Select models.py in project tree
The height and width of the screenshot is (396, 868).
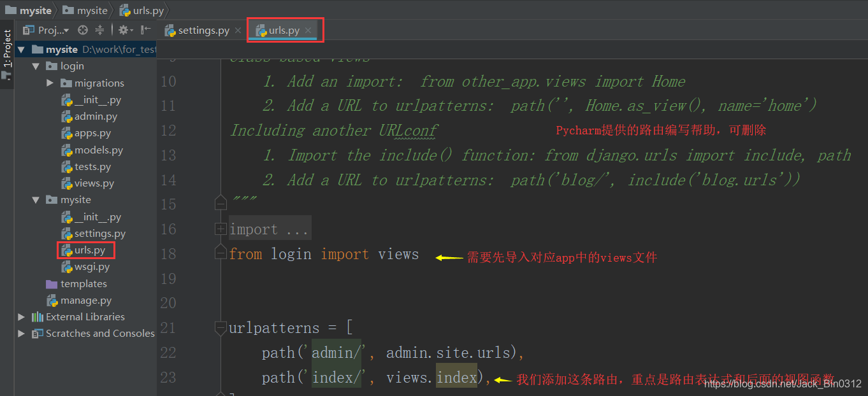click(x=92, y=150)
